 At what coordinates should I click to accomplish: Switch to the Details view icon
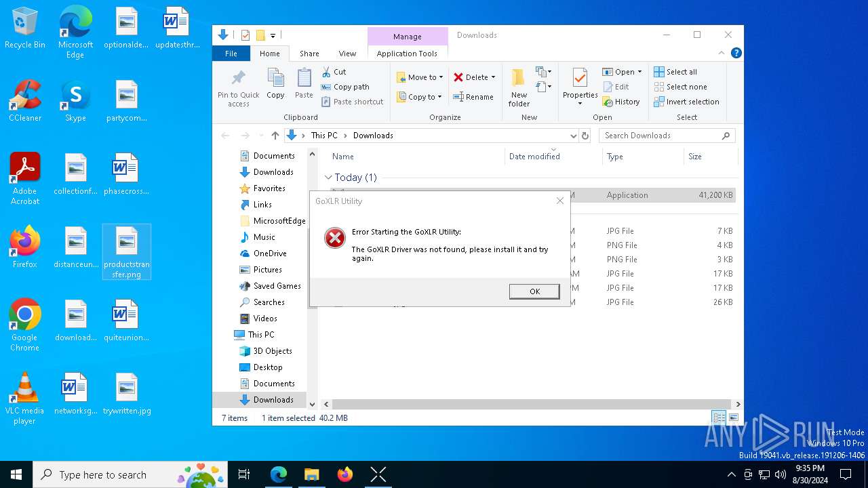pyautogui.click(x=718, y=418)
